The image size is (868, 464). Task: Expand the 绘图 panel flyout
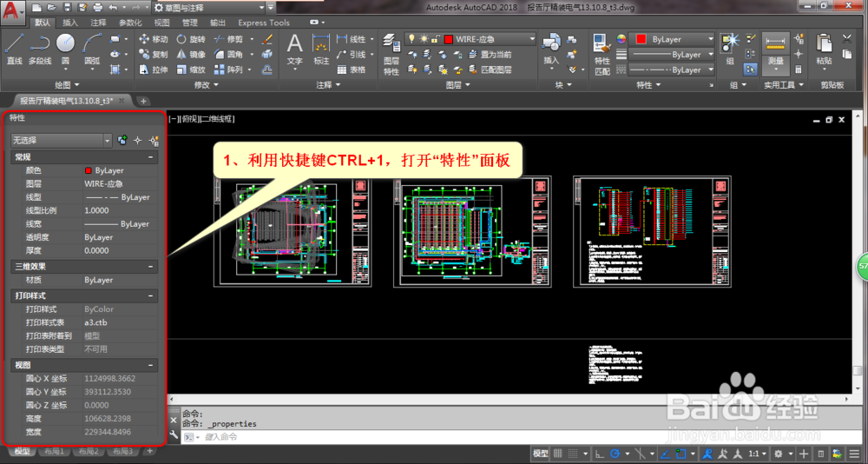click(67, 85)
